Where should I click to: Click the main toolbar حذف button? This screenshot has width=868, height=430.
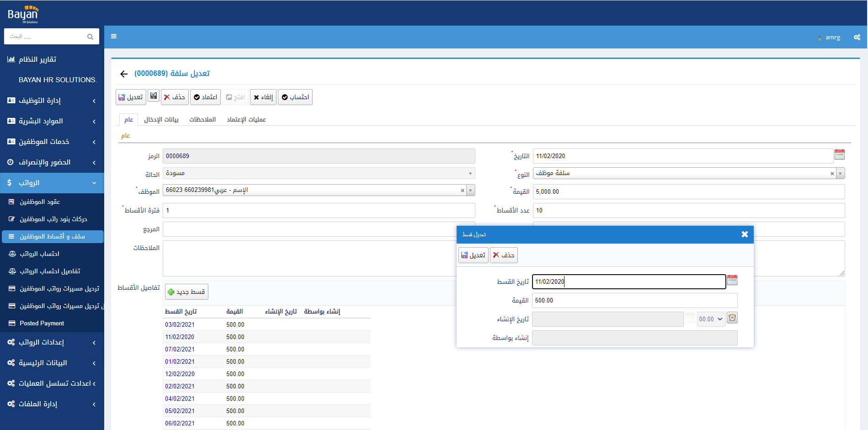click(x=175, y=97)
